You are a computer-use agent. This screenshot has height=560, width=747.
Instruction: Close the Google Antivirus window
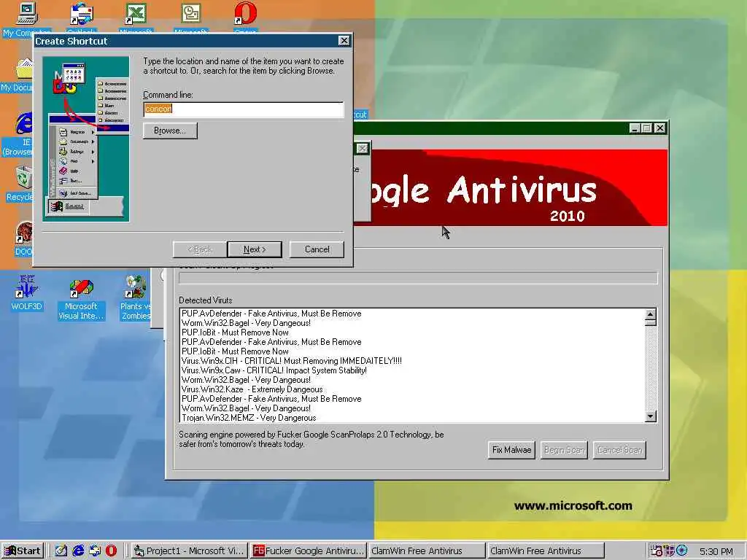pos(659,128)
